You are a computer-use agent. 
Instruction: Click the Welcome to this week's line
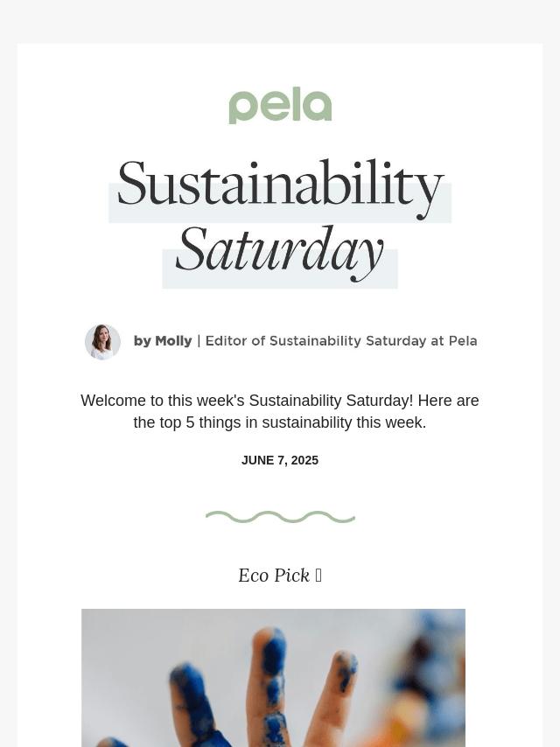point(280,401)
